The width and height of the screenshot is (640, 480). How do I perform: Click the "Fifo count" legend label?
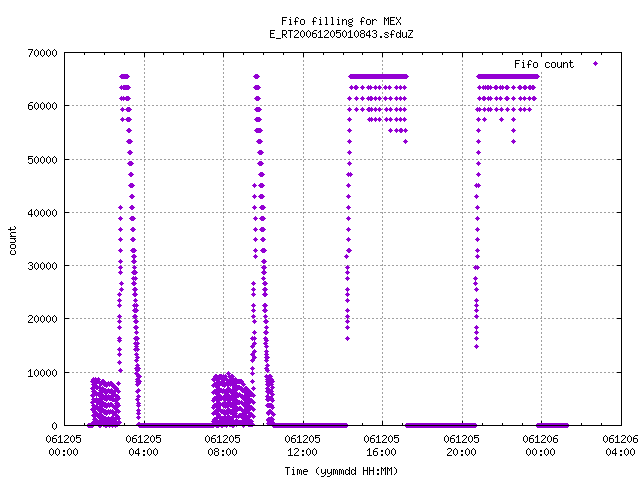pyautogui.click(x=544, y=64)
